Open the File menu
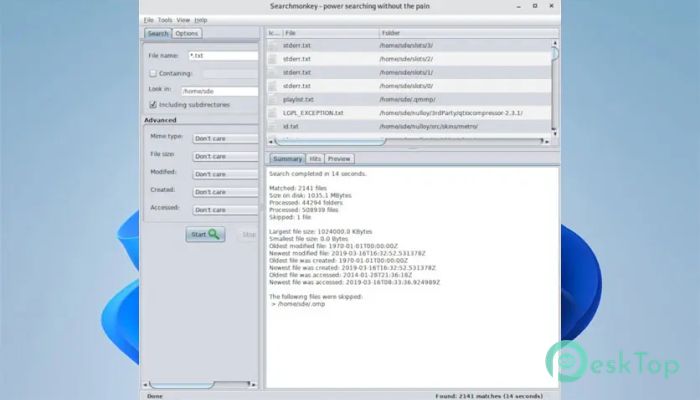700x400 pixels. [149, 20]
